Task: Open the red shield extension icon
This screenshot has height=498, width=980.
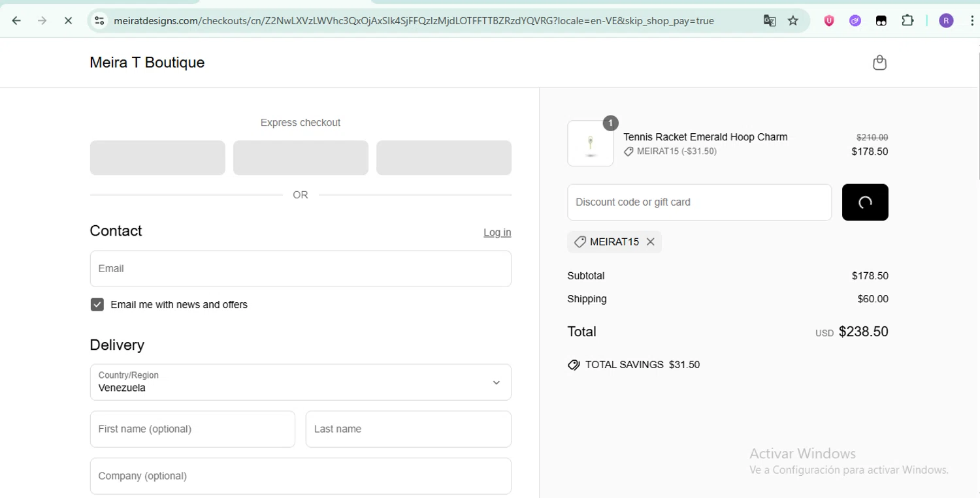Action: pyautogui.click(x=829, y=21)
